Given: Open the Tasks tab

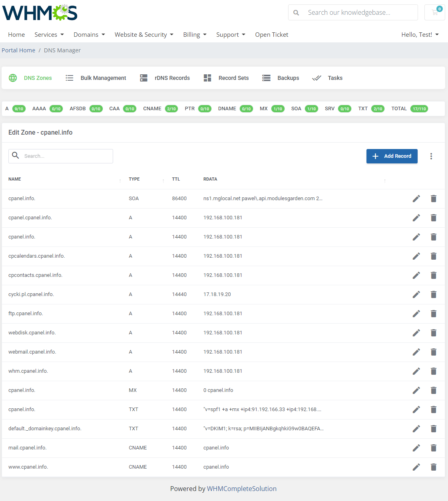Looking at the screenshot, I should 327,78.
